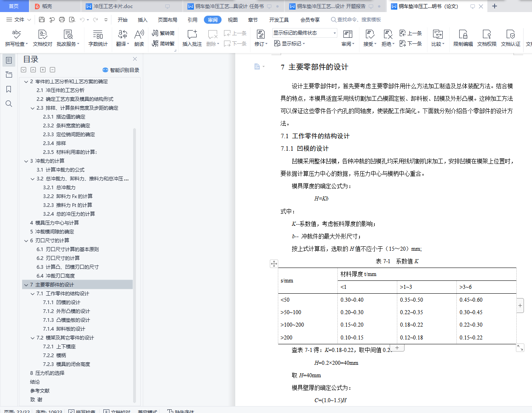Open Print Preview from quick access toolbar
Viewport: 532px width, 413px height.
[72, 20]
